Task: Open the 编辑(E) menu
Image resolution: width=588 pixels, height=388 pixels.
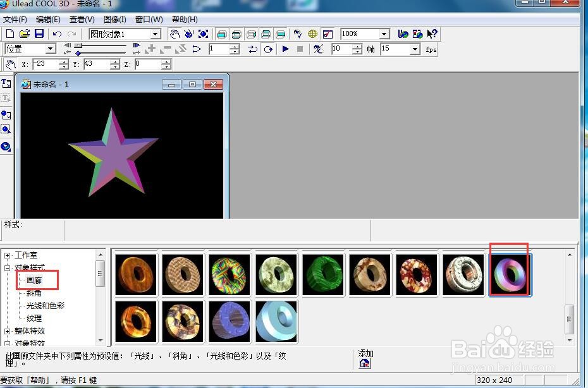Action: pyautogui.click(x=48, y=20)
